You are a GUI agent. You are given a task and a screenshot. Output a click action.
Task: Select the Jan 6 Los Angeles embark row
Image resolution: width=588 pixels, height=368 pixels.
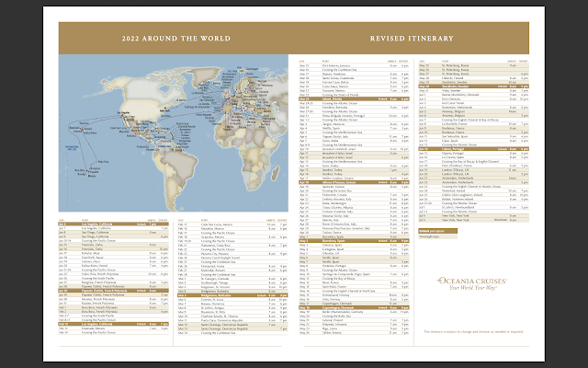tap(114, 224)
